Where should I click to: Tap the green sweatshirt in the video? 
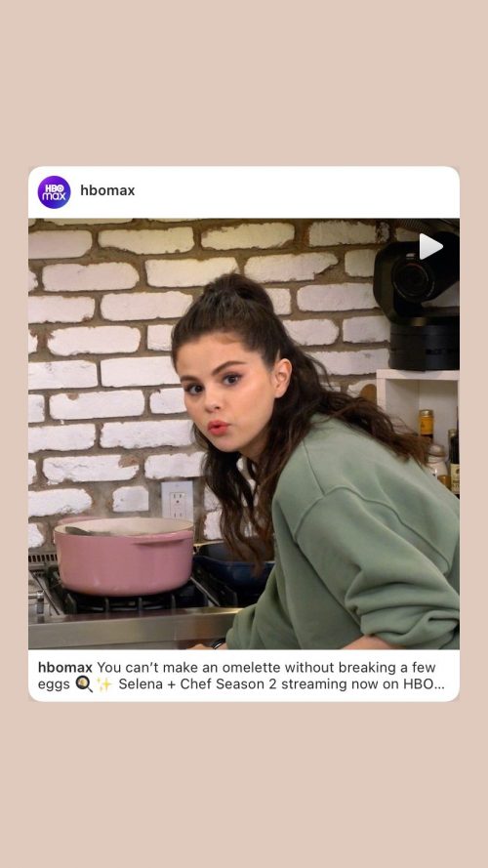[354, 537]
